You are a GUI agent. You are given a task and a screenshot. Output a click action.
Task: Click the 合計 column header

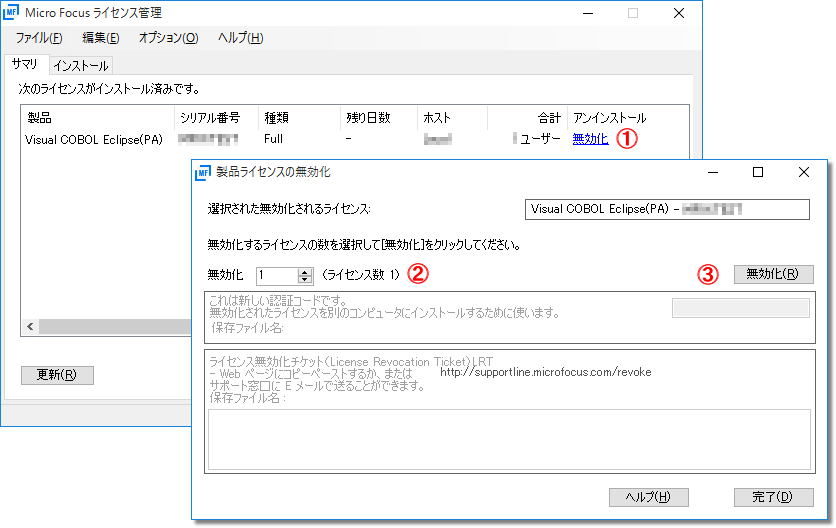527,118
